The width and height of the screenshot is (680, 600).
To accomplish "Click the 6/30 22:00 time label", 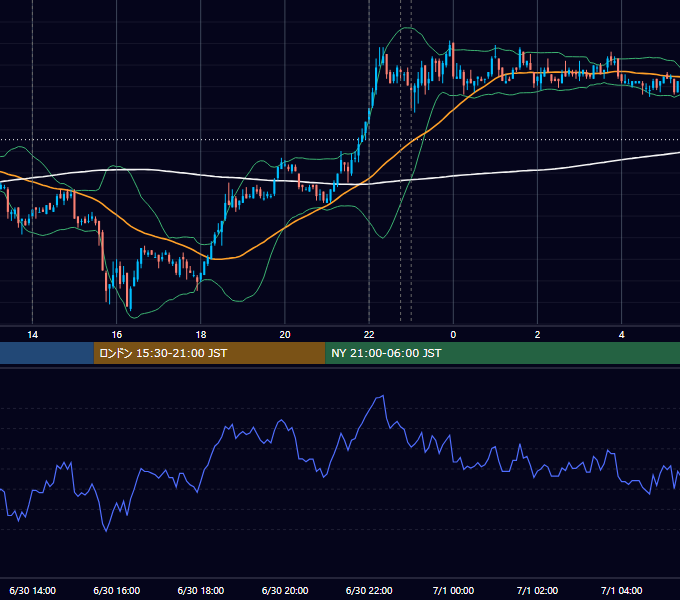I will coord(369,590).
